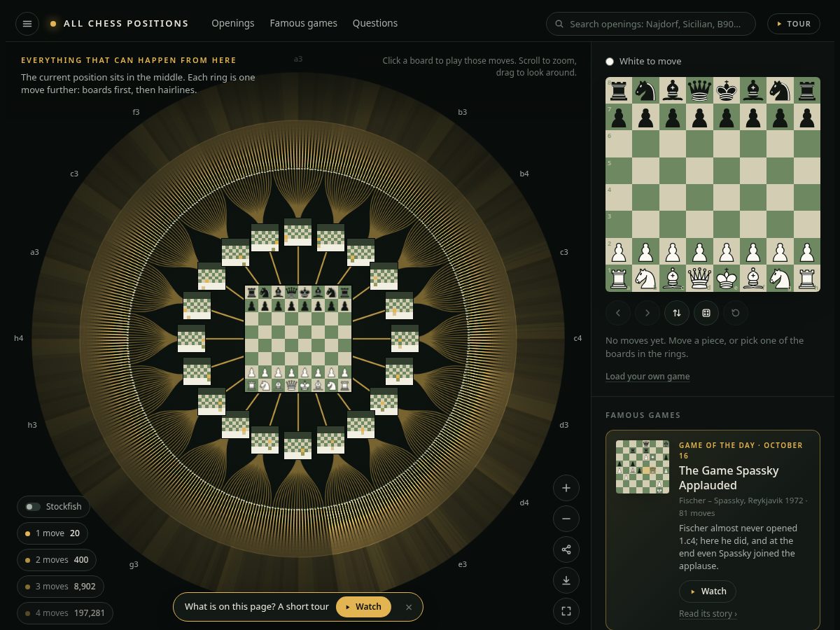Screen dimensions: 840x630
Task: Open the Game of the Day board thumbnail
Action: tap(643, 467)
